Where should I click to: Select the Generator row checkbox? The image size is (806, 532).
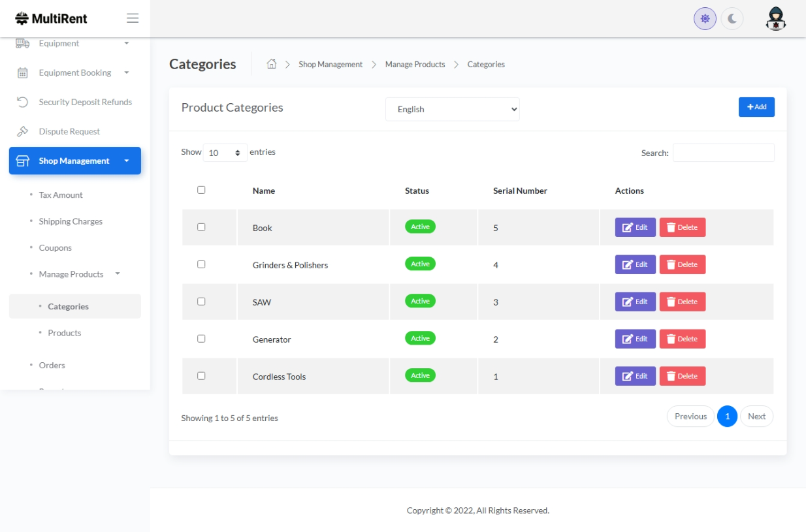[201, 339]
